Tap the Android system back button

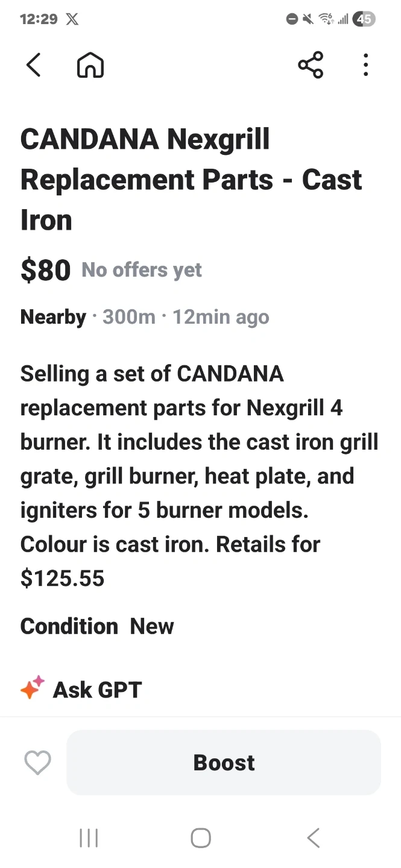point(312,838)
